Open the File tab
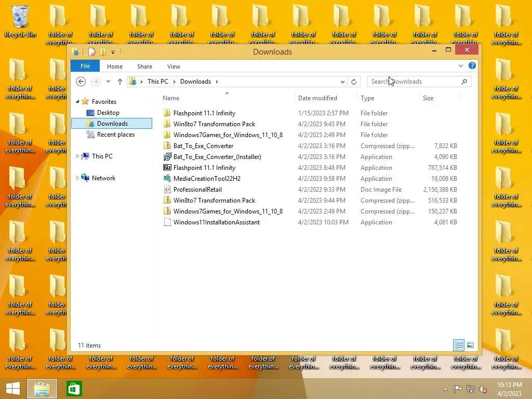Image resolution: width=532 pixels, height=399 pixels. (85, 66)
